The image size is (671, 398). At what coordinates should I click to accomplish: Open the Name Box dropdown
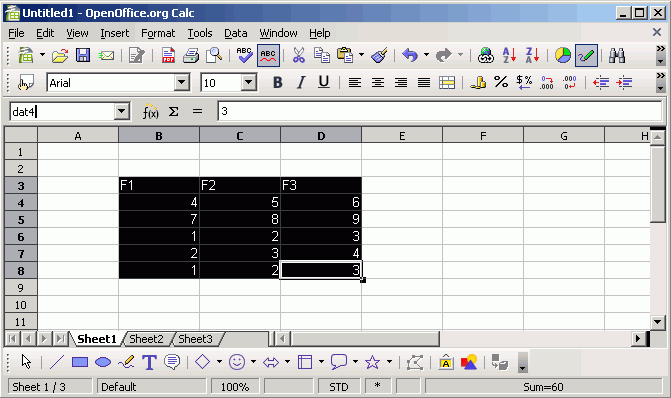[122, 112]
